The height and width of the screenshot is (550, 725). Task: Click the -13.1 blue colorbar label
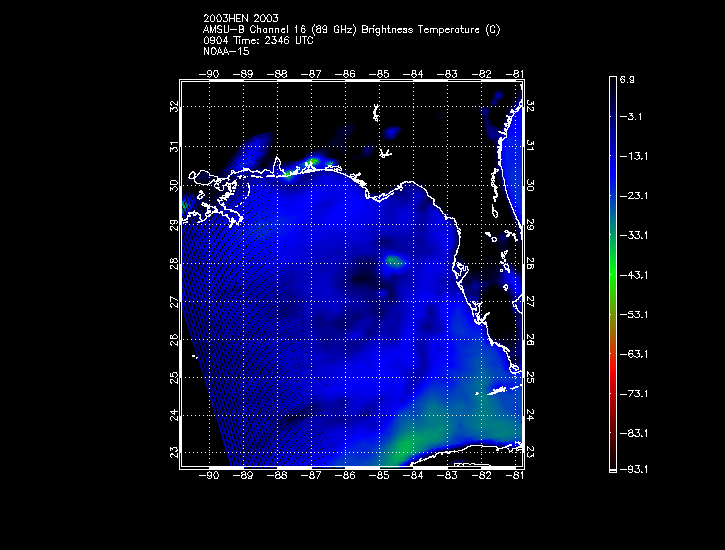(x=634, y=156)
